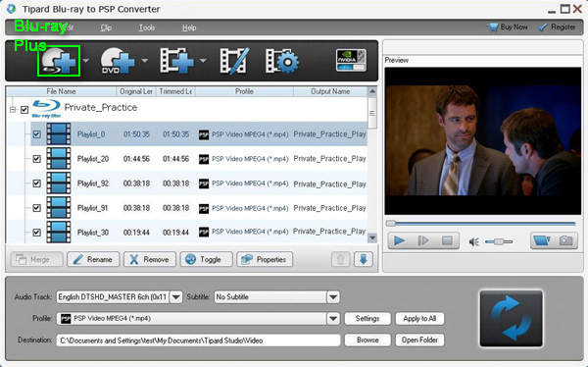Click the Register pencil icon
This screenshot has width=588, height=367.
(x=543, y=27)
